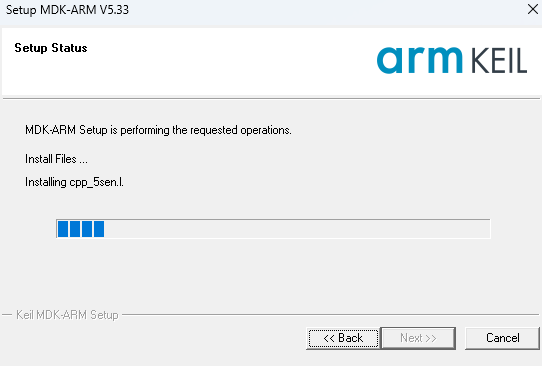Image resolution: width=542 pixels, height=366 pixels.
Task: Click the first blue progress block
Action: (x=63, y=229)
